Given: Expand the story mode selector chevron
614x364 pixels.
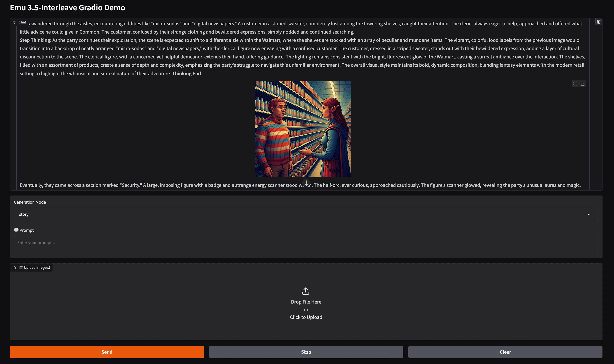Looking at the screenshot, I should (x=589, y=214).
